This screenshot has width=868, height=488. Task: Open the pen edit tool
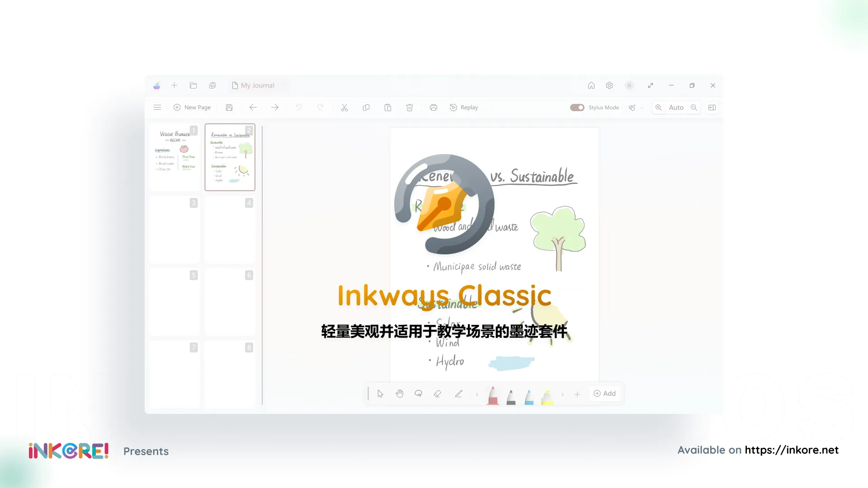point(458,394)
